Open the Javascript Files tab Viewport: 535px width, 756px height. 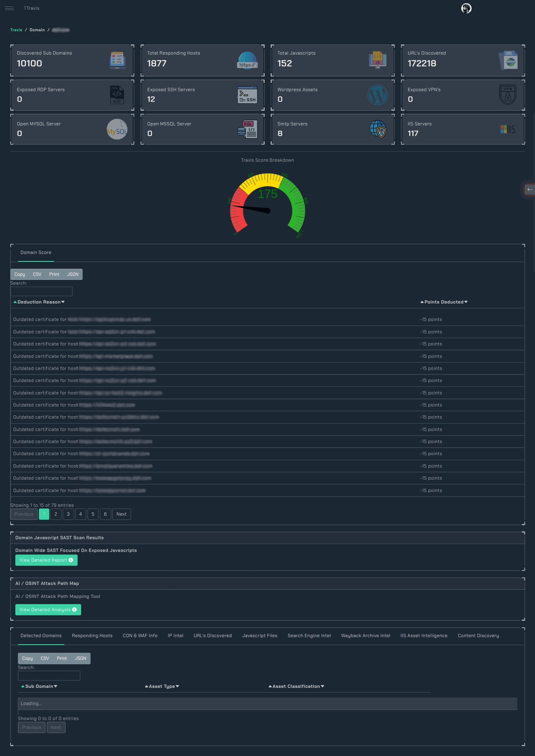coord(260,636)
